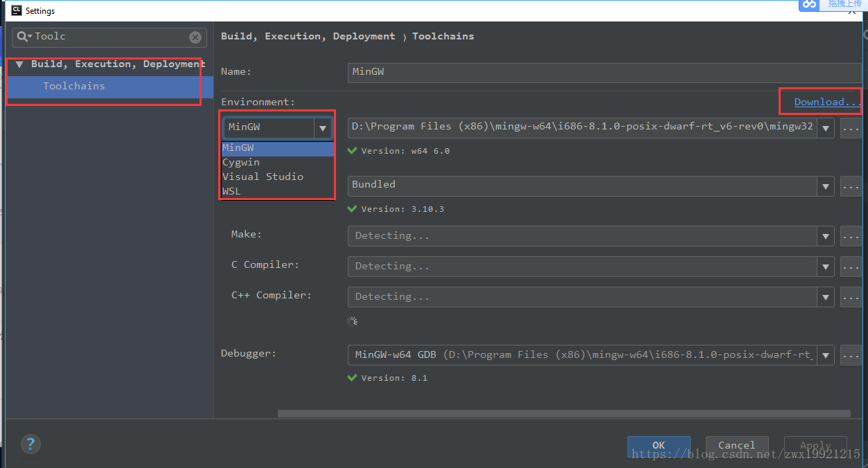Viewport: 868px width, 468px height.
Task: Browse for MinGW home path
Action: pyautogui.click(x=851, y=127)
